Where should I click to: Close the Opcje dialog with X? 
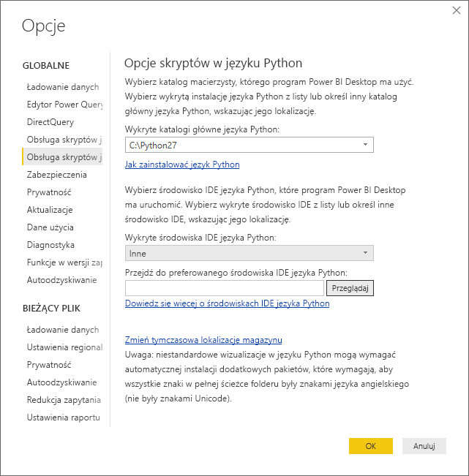(x=457, y=10)
